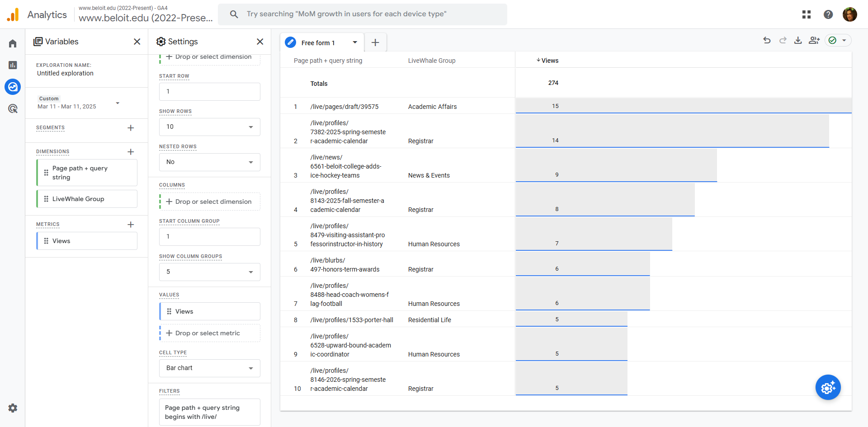Share the exploration with users icon

tap(814, 40)
